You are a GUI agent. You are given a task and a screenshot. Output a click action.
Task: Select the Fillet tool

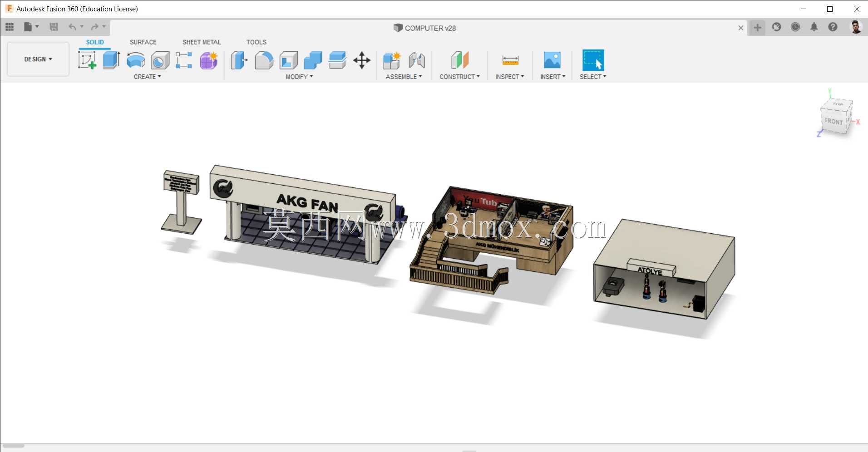point(264,60)
